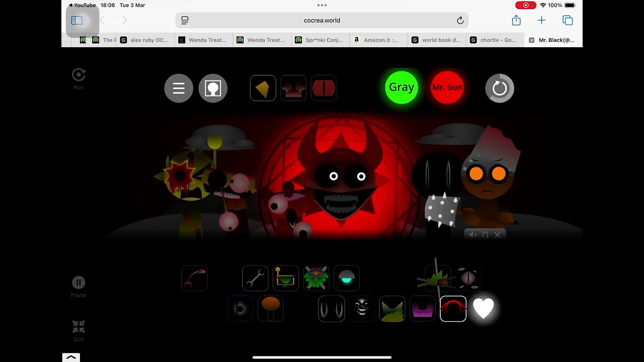644x362 pixels.
Task: Switch to the world book d tab
Action: point(437,40)
